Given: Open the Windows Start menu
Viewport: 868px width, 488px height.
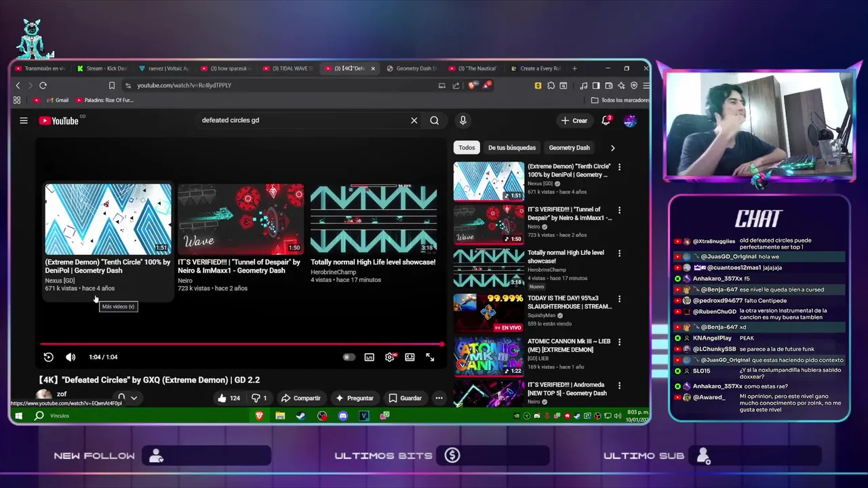Looking at the screenshot, I should pos(18,415).
